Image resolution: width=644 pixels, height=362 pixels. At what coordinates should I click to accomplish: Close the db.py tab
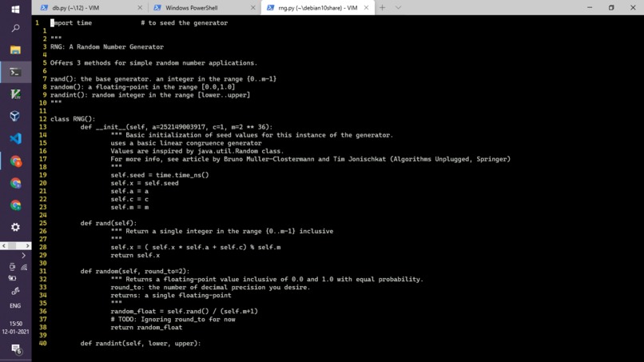[140, 8]
